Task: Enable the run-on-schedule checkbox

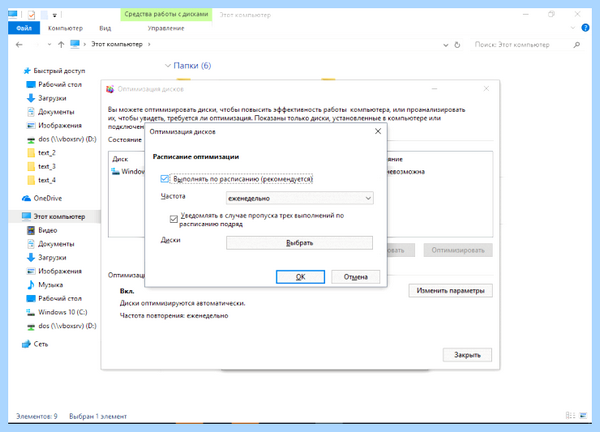Action: click(x=165, y=179)
